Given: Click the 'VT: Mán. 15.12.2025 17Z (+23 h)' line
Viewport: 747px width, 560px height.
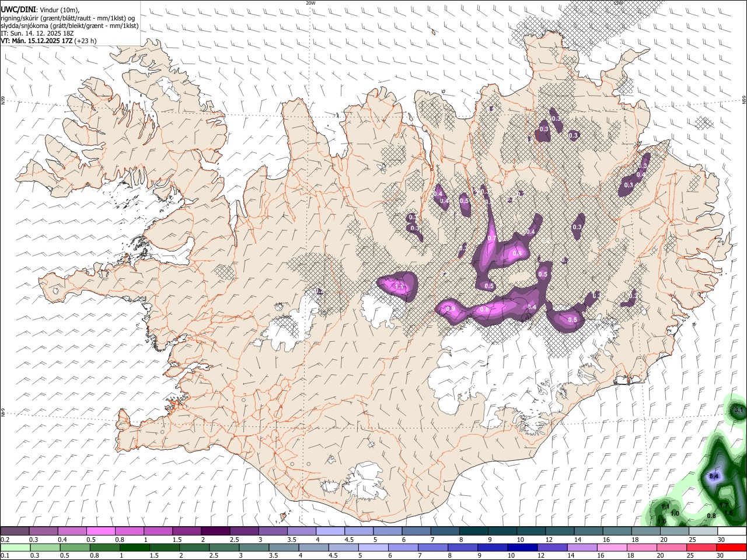Looking at the screenshot, I should click(48, 41).
